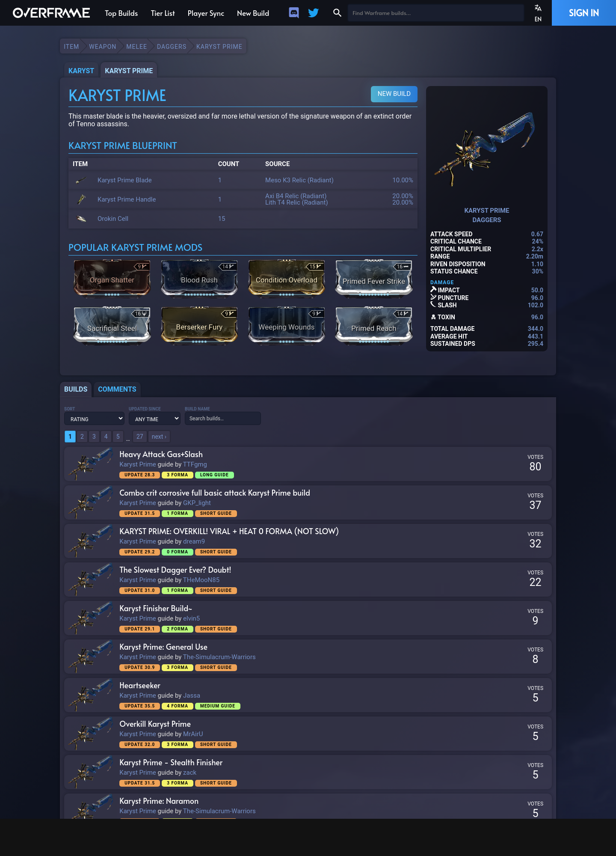616x856 pixels.
Task: Open Tier List in the navigation bar
Action: pyautogui.click(x=163, y=13)
